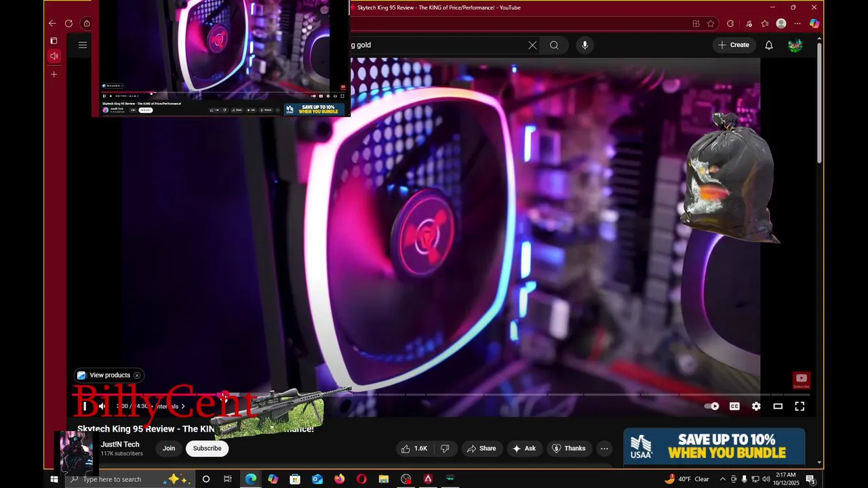Toggle closed captions CC button
This screenshot has width=868, height=488.
pos(734,407)
